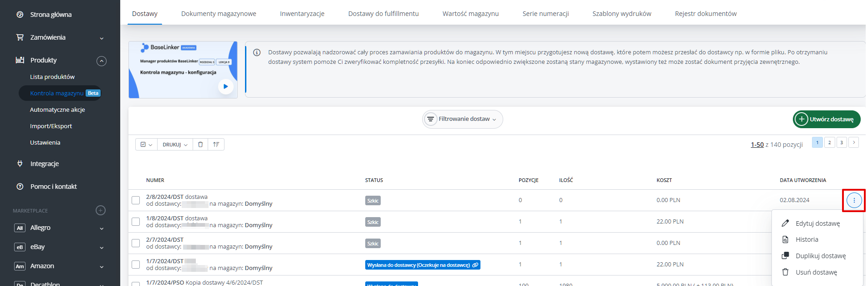The image size is (868, 286).
Task: Go to page 2 of deliveries
Action: pos(829,142)
